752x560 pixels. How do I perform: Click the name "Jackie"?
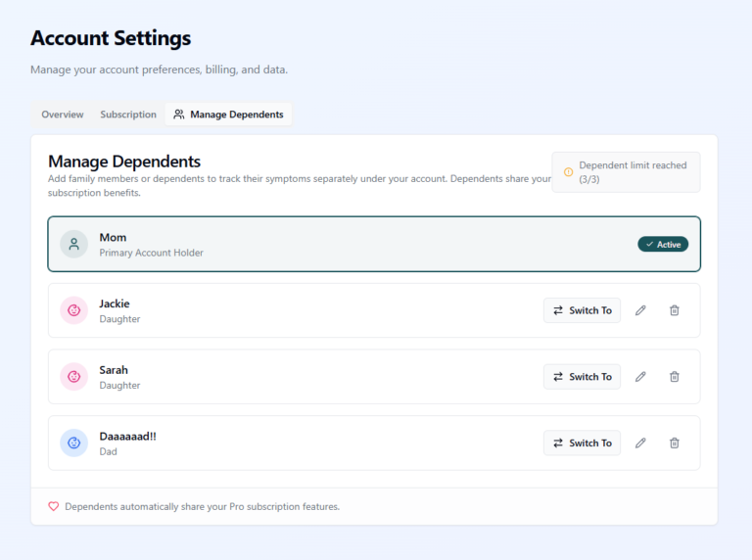click(115, 303)
